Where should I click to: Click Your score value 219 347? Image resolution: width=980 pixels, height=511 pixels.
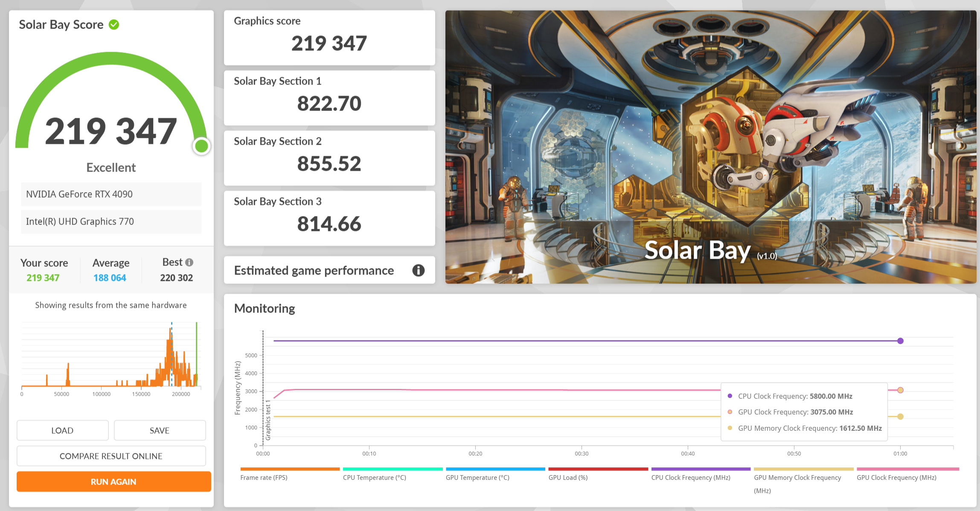(x=43, y=278)
